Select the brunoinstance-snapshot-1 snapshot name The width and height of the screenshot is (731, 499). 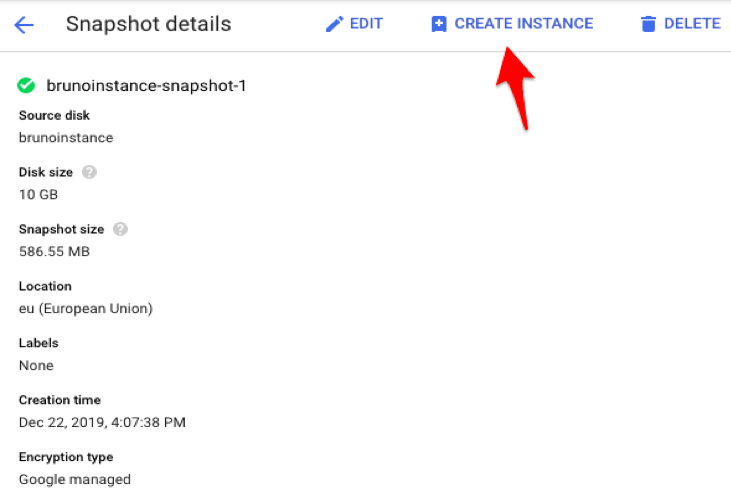(x=146, y=86)
